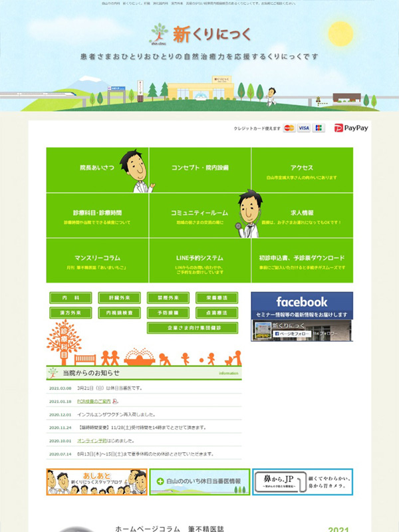The image size is (399, 532).
Task: Click the PayPay payment logo
Action: click(x=351, y=128)
